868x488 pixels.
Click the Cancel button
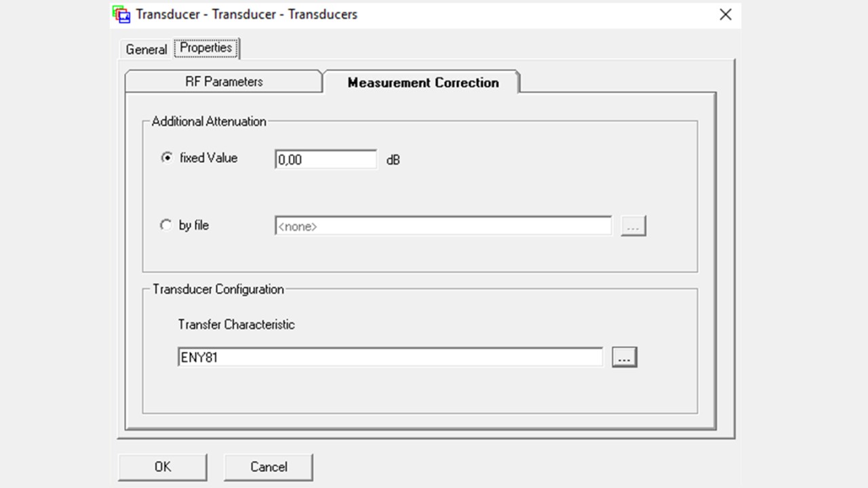coord(269,467)
